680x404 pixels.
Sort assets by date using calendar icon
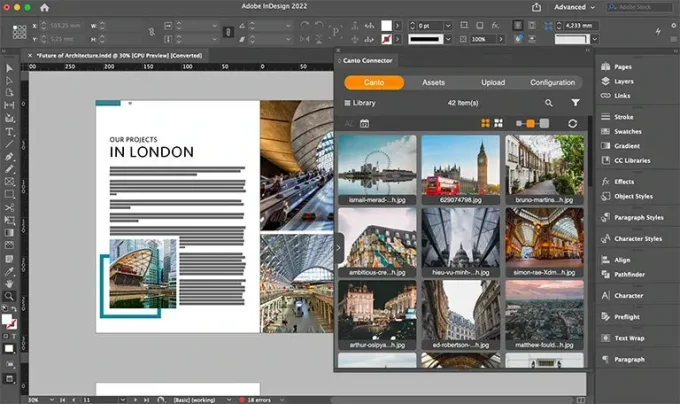[x=364, y=123]
